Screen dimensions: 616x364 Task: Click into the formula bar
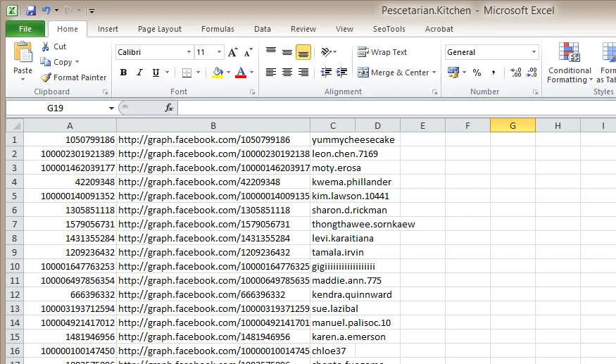pyautogui.click(x=397, y=108)
